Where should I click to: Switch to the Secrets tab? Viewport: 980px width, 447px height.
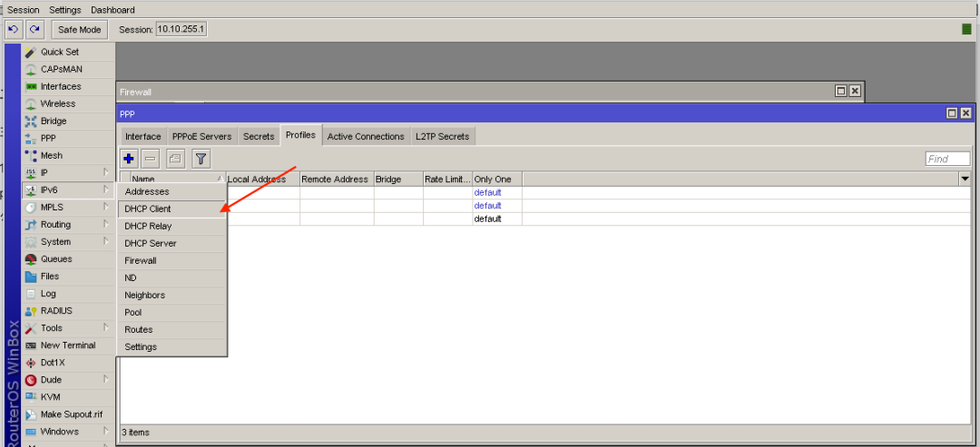click(x=259, y=137)
